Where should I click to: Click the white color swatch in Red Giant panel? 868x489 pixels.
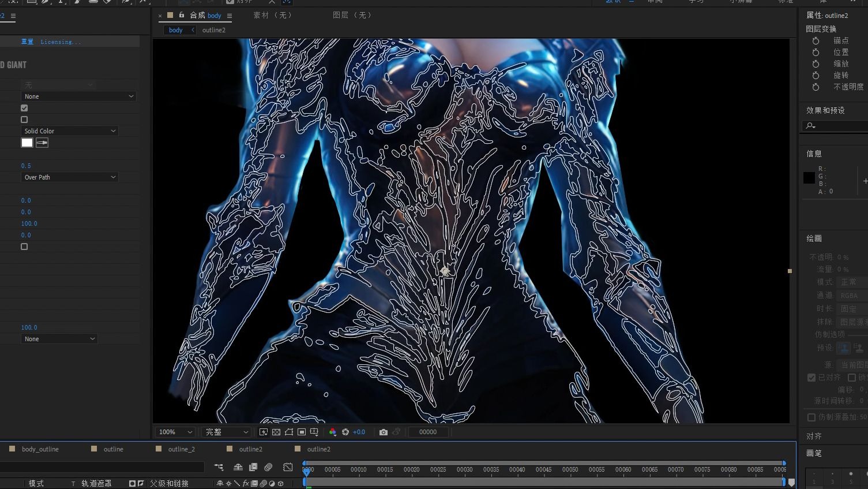(27, 143)
